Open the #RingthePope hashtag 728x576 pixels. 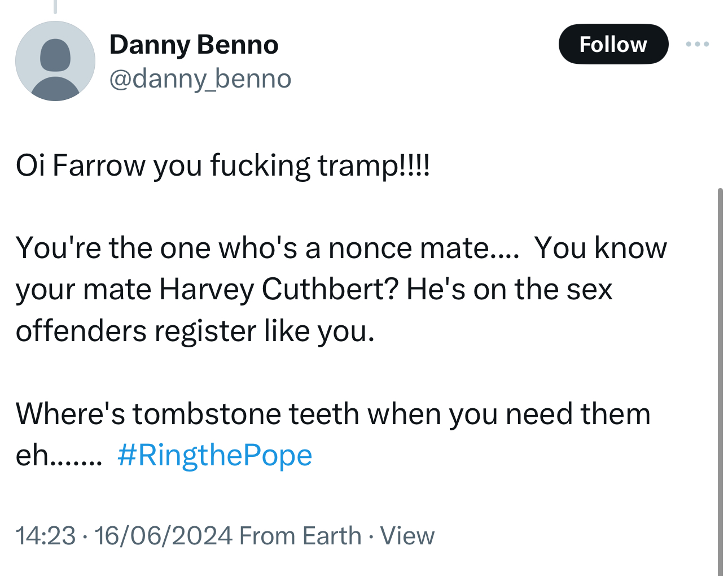coord(214,455)
